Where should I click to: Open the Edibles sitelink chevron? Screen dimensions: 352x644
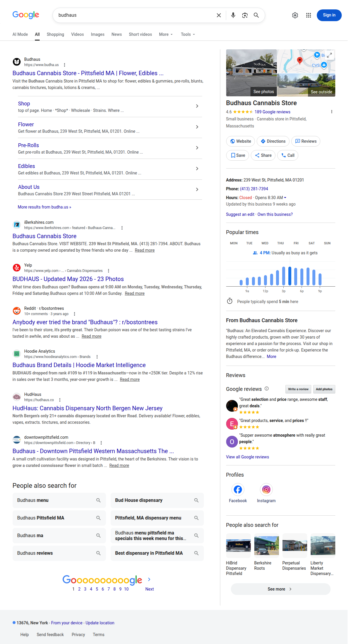pos(197,169)
